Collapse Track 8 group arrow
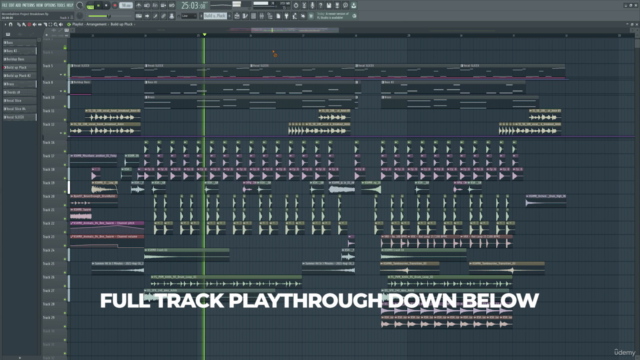The height and width of the screenshot is (360, 640). [61, 91]
